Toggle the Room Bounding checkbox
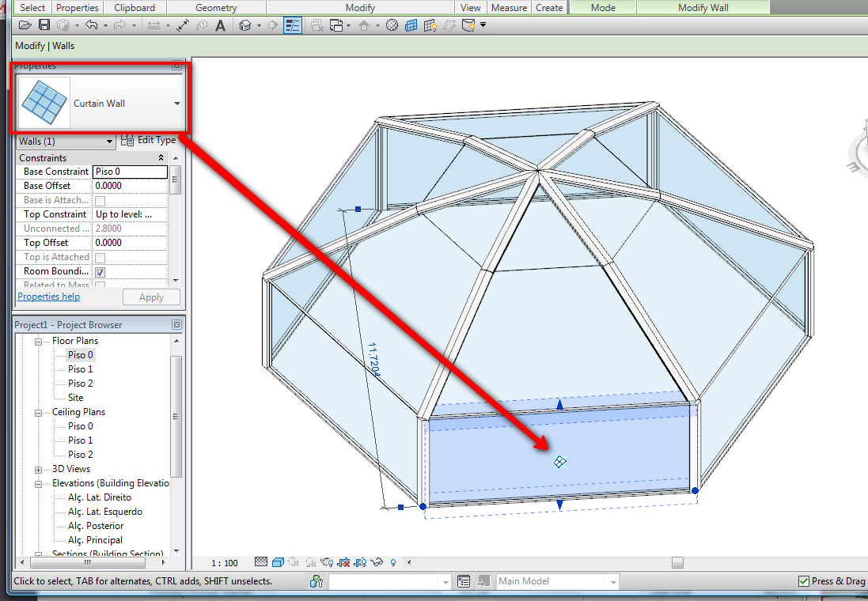The image size is (868, 601). point(100,272)
